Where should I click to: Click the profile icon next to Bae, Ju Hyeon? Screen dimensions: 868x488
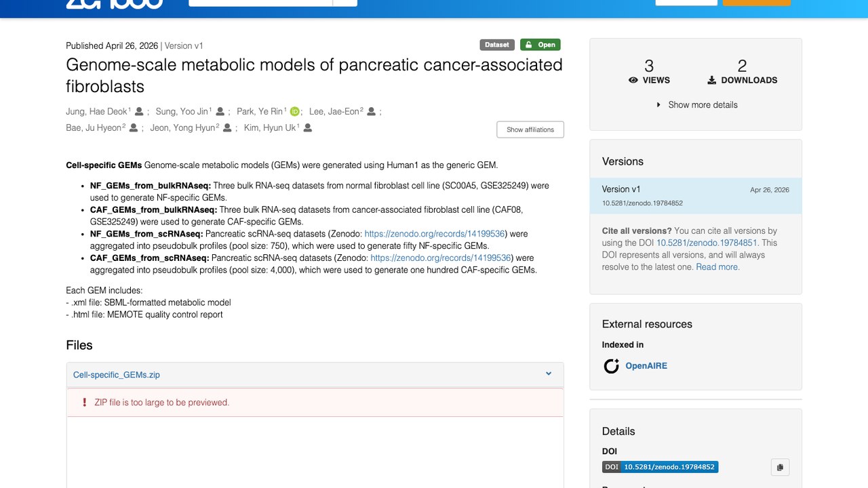134,127
